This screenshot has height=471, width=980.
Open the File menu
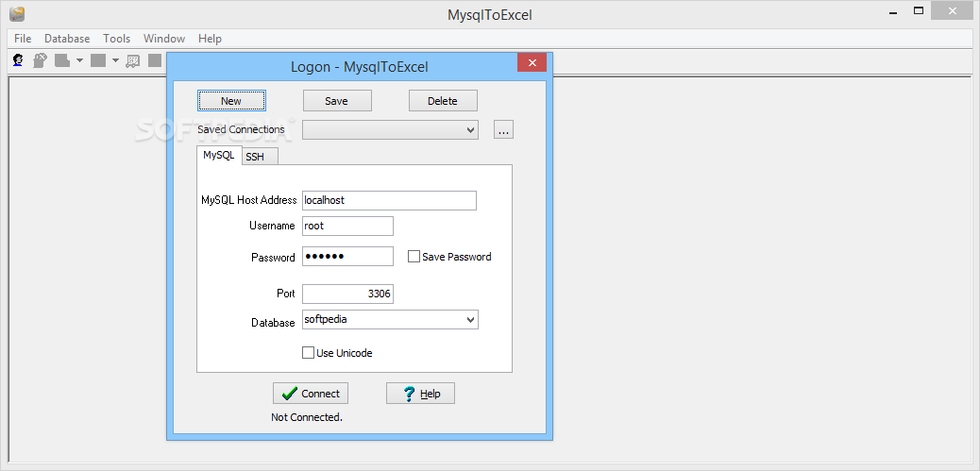point(23,39)
